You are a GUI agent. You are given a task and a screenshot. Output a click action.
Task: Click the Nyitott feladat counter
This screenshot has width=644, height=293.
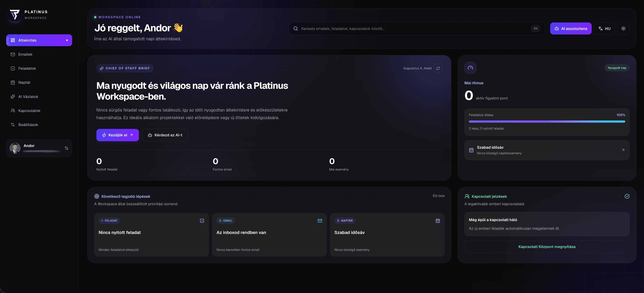tap(107, 164)
